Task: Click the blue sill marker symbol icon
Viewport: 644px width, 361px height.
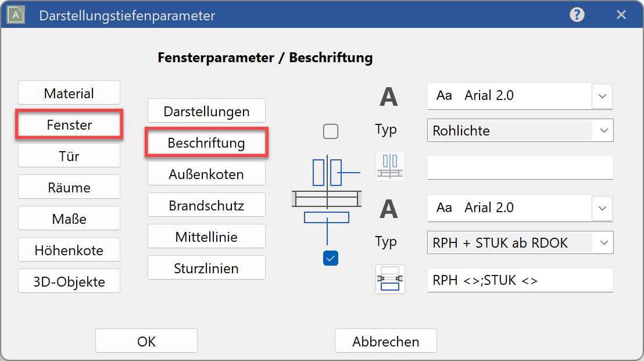Action: click(389, 279)
